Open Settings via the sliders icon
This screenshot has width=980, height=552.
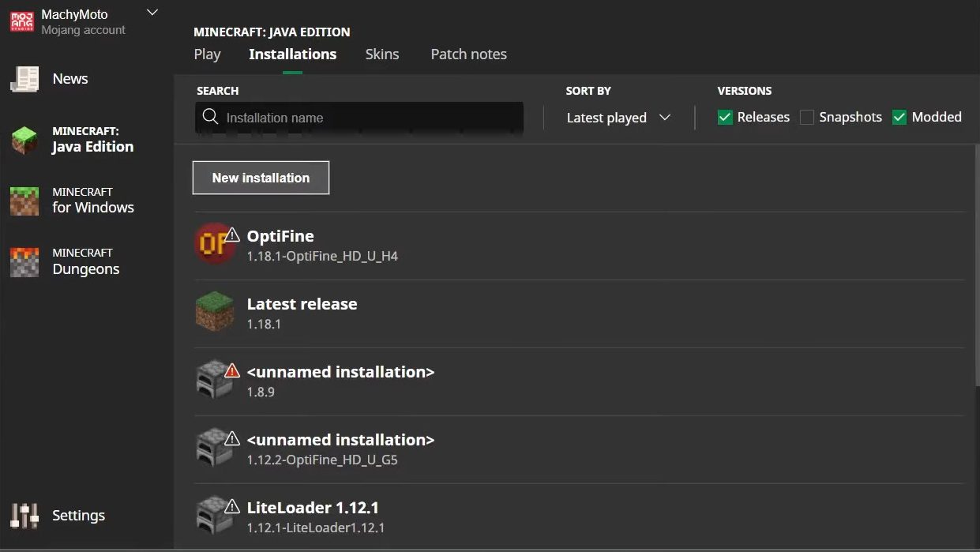pos(24,516)
